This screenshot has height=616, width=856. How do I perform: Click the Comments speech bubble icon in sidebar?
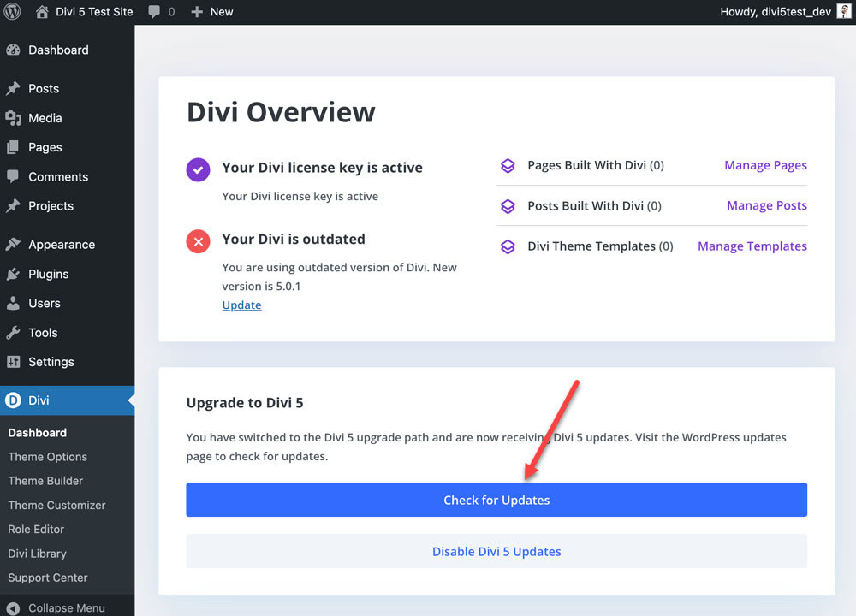pos(13,176)
